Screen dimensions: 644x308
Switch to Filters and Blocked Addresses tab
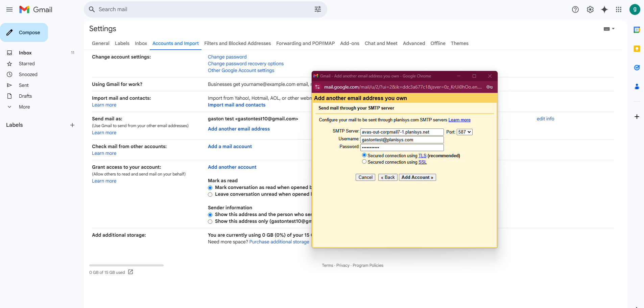click(x=237, y=43)
